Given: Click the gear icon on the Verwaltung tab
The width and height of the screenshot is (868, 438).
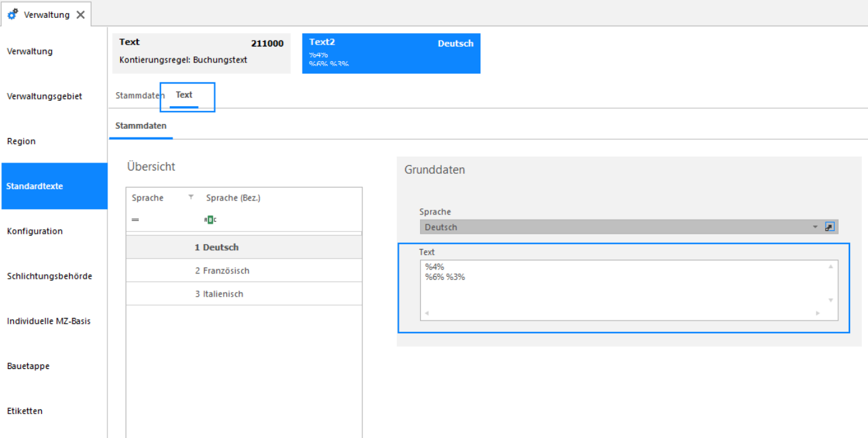Looking at the screenshot, I should [13, 14].
